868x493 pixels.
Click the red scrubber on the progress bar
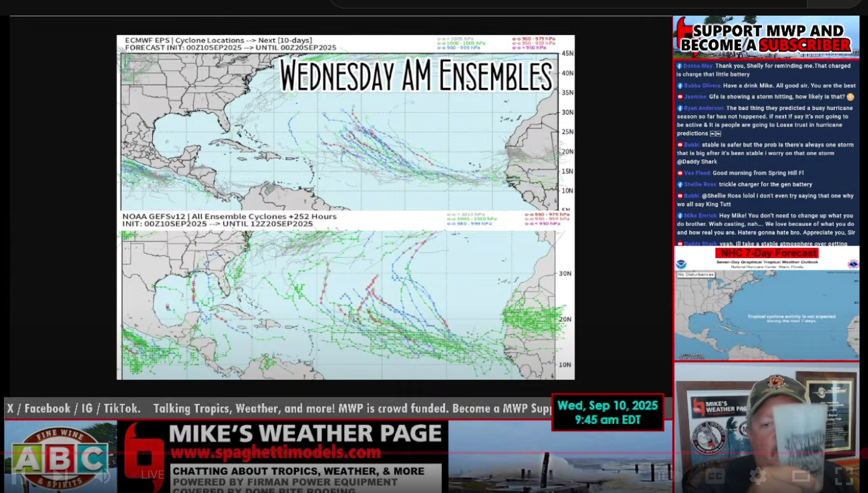pos(864,453)
